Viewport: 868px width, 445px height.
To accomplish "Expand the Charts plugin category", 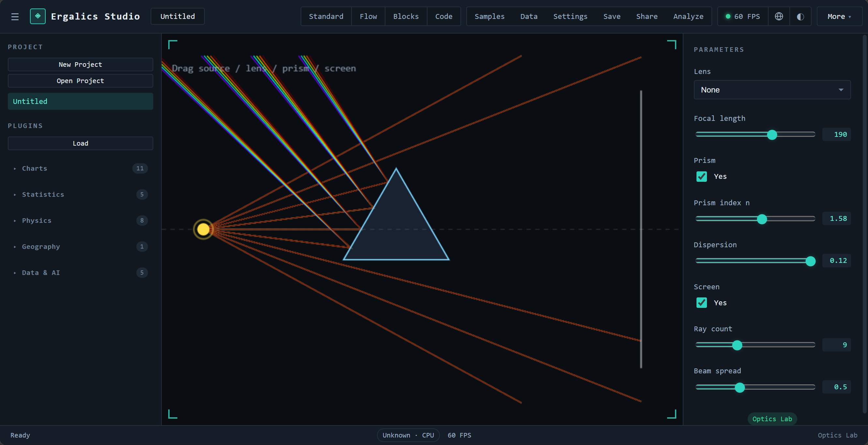I will 81,168.
